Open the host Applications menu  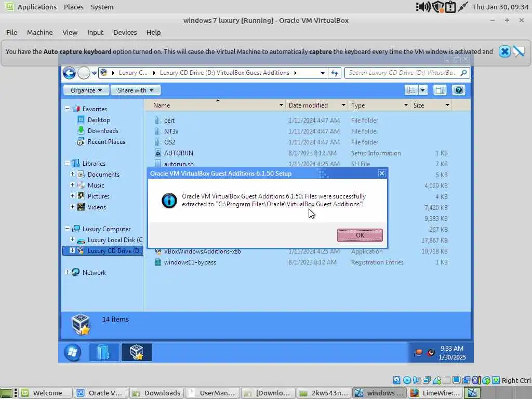[37, 7]
